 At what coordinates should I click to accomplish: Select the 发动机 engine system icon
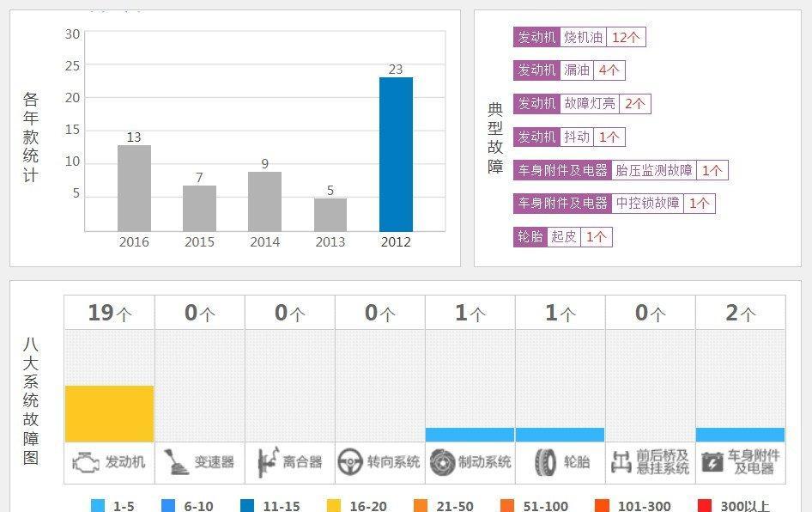point(86,462)
